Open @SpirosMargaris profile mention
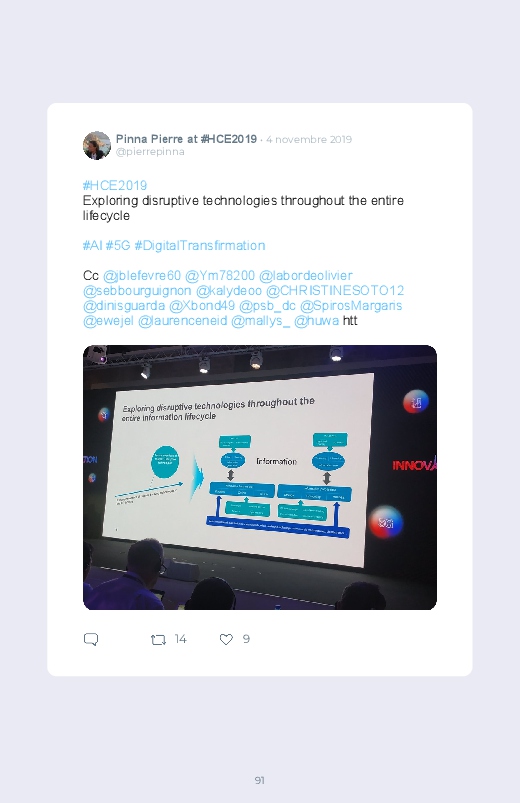520x803 pixels. 351,306
